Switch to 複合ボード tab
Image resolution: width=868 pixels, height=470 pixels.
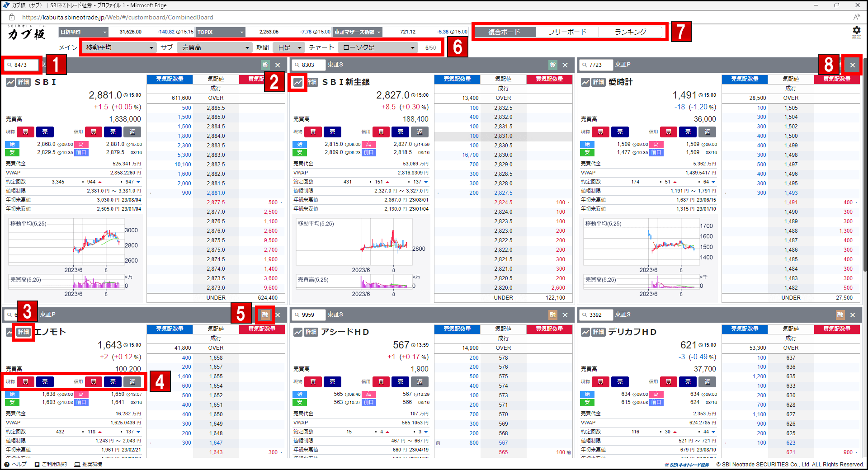click(504, 32)
